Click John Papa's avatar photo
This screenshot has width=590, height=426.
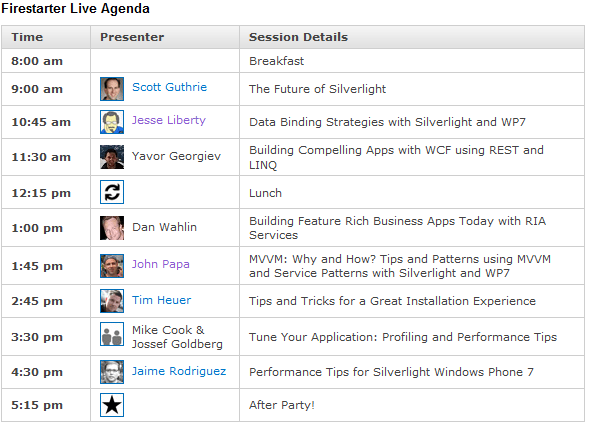112,266
